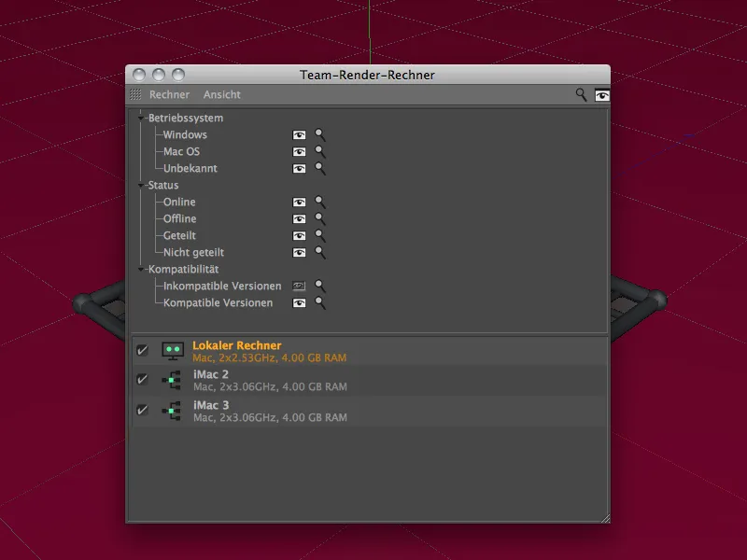Toggle Mac OS filter eye icon
747x560 pixels.
tap(299, 152)
